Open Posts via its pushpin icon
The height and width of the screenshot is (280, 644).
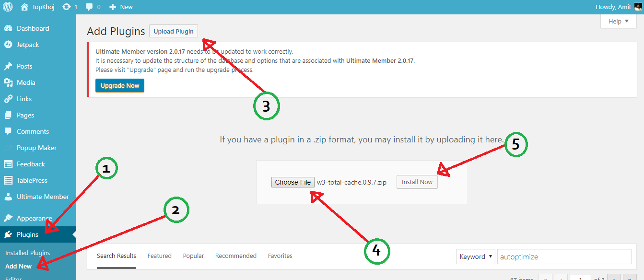[8, 66]
